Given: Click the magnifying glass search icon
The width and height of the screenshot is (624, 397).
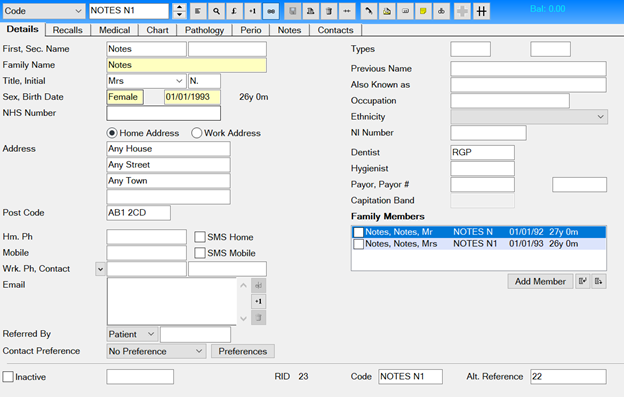Looking at the screenshot, I should [x=216, y=11].
